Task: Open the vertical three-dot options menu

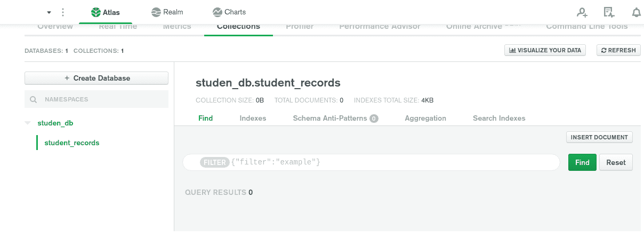Action: (63, 12)
